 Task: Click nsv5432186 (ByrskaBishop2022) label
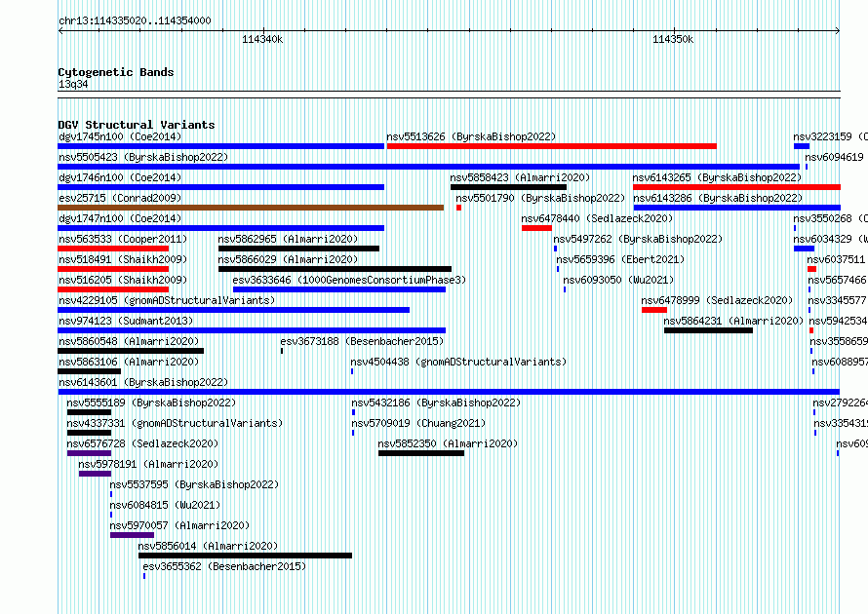click(x=436, y=403)
